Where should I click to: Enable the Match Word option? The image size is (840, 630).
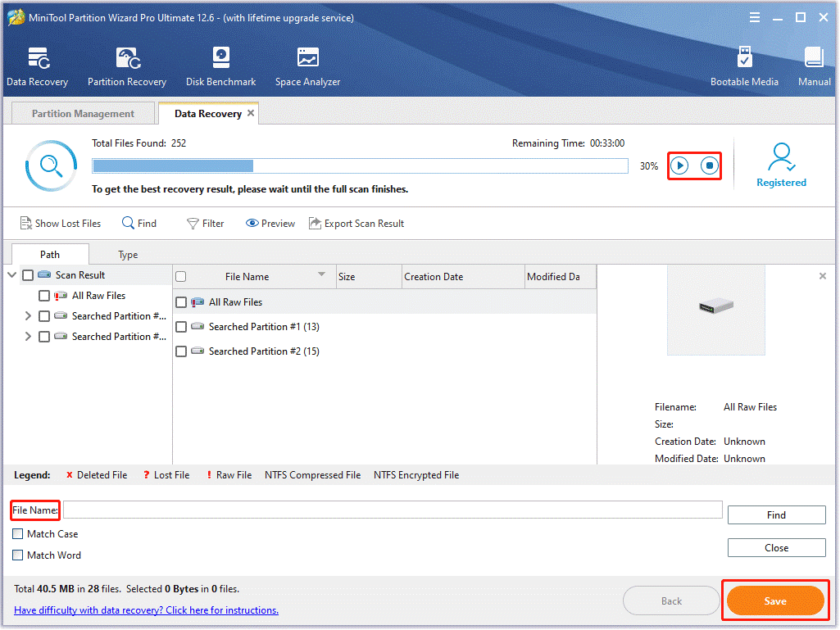[x=17, y=555]
